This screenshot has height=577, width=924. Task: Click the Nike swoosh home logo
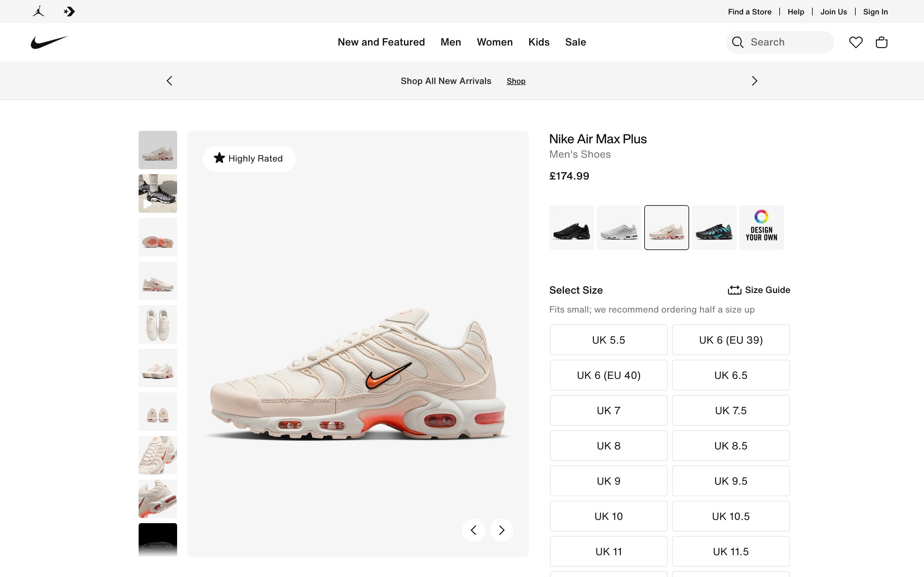click(x=49, y=42)
